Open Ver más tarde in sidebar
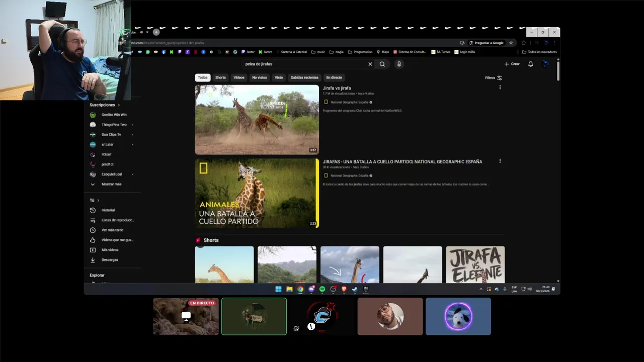This screenshot has width=644, height=362. pos(107,230)
